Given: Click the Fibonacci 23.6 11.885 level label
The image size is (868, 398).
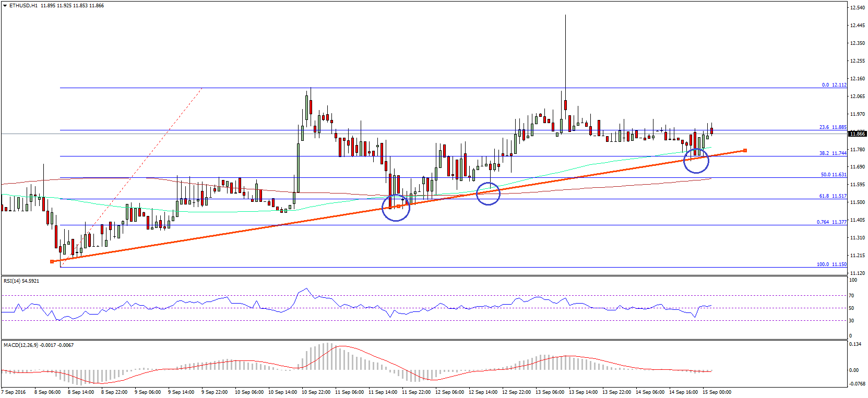Looking at the screenshot, I should click(x=833, y=127).
